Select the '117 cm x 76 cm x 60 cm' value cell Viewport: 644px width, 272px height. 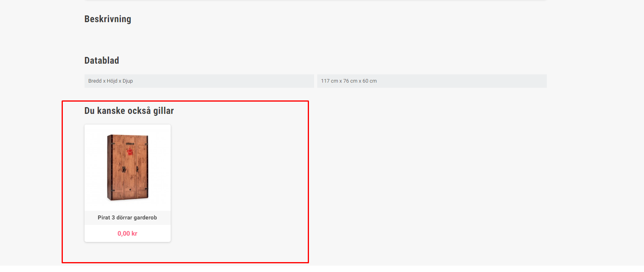(432, 81)
